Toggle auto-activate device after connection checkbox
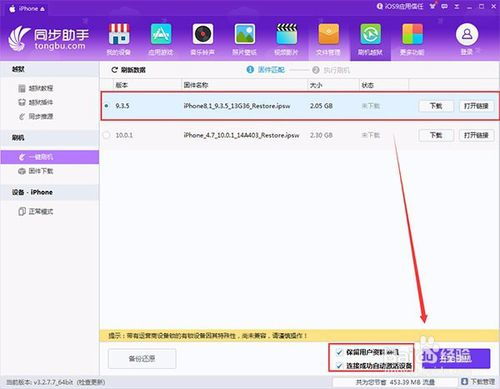Image resolution: width=500 pixels, height=389 pixels. coord(339,366)
